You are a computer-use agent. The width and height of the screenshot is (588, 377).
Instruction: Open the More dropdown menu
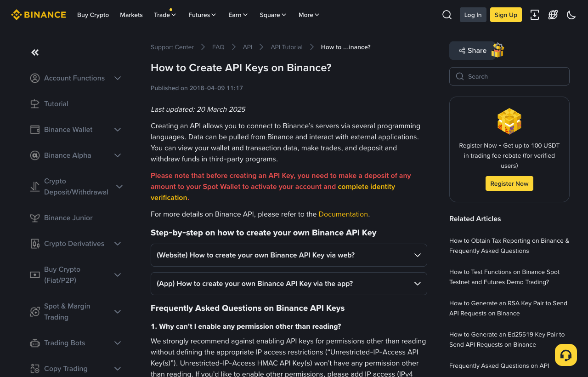click(x=309, y=15)
